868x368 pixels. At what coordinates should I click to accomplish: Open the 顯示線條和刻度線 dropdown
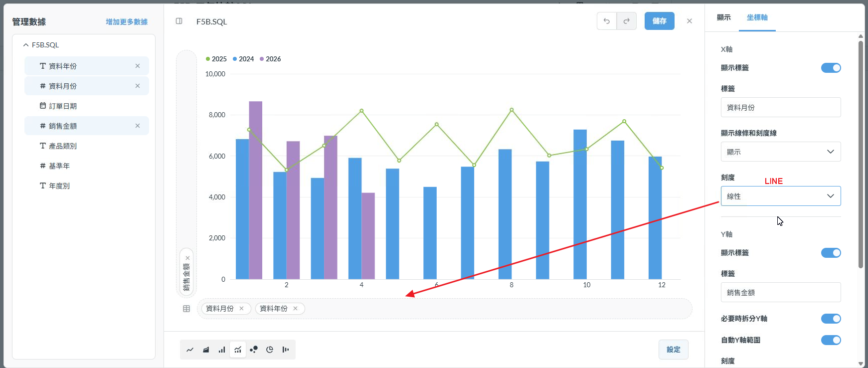click(780, 152)
